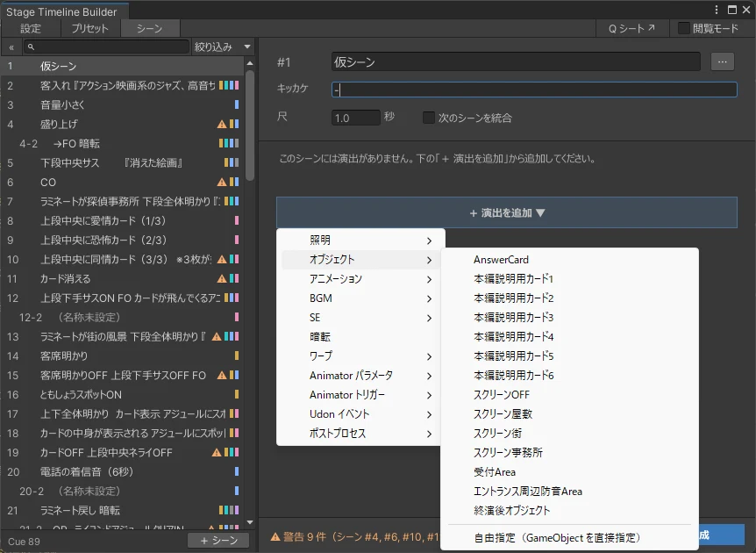Switch to the プリセット tab
756x553 pixels.
(x=90, y=28)
